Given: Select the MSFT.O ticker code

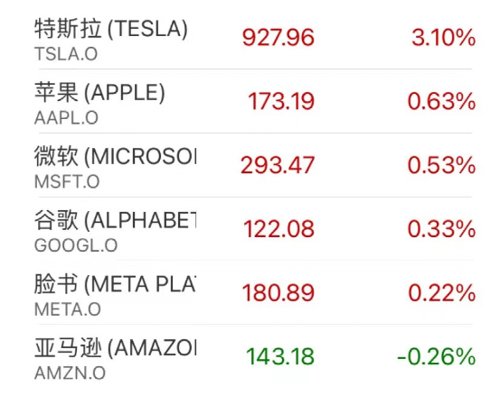Looking at the screenshot, I should tap(67, 182).
